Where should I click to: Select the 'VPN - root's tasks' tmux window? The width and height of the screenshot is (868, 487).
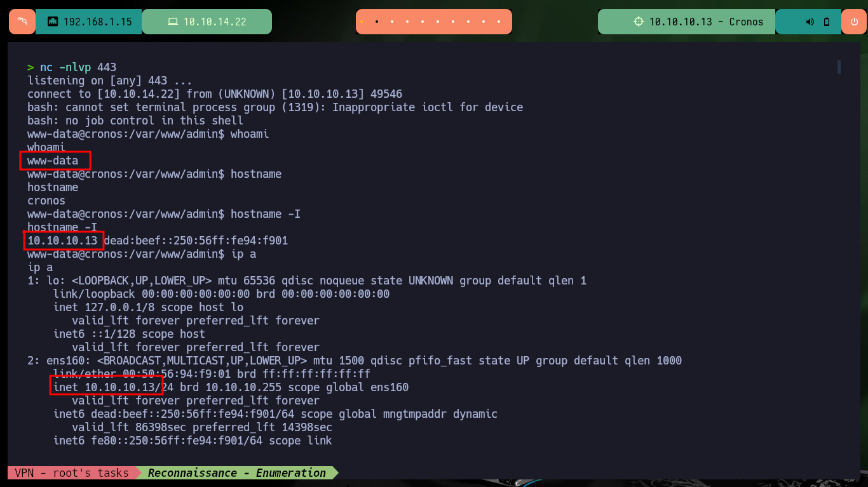71,473
